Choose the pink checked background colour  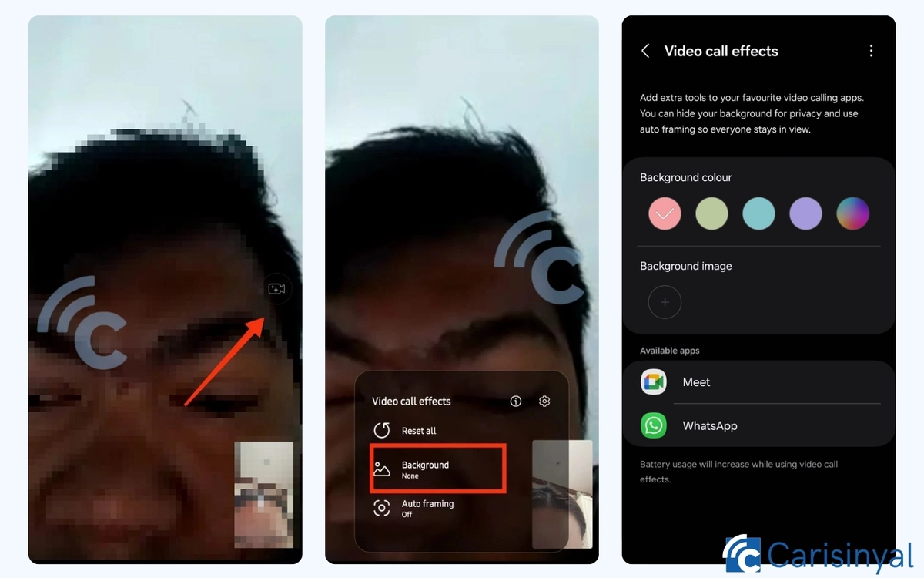(665, 213)
